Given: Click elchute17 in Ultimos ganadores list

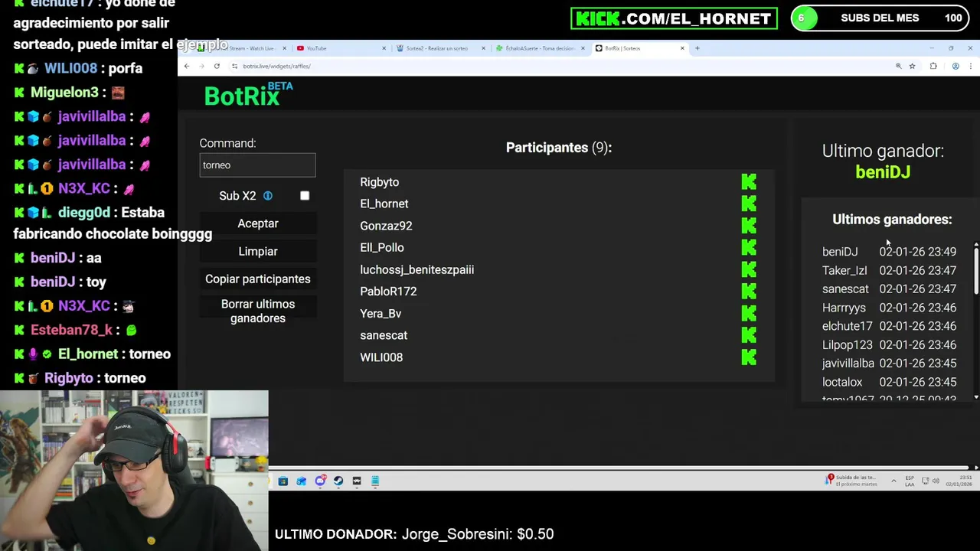Looking at the screenshot, I should pos(847,326).
